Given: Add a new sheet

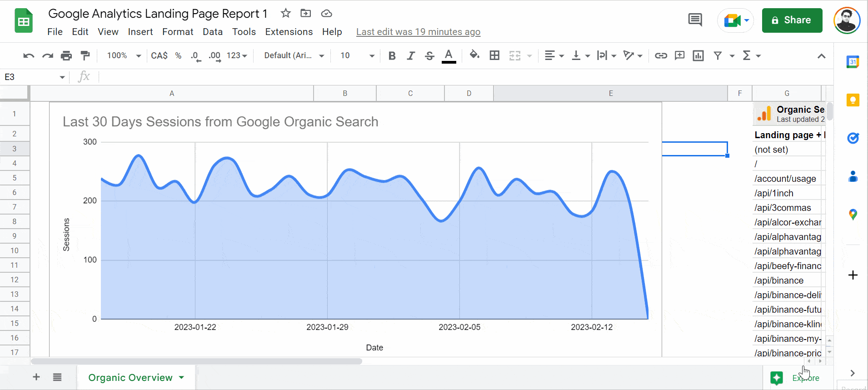Looking at the screenshot, I should pyautogui.click(x=36, y=377).
